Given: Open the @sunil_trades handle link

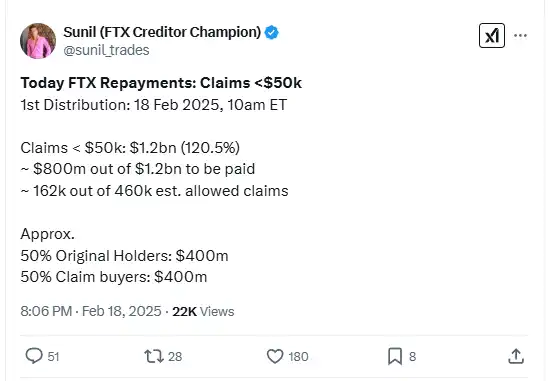Looking at the screenshot, I should (x=106, y=50).
